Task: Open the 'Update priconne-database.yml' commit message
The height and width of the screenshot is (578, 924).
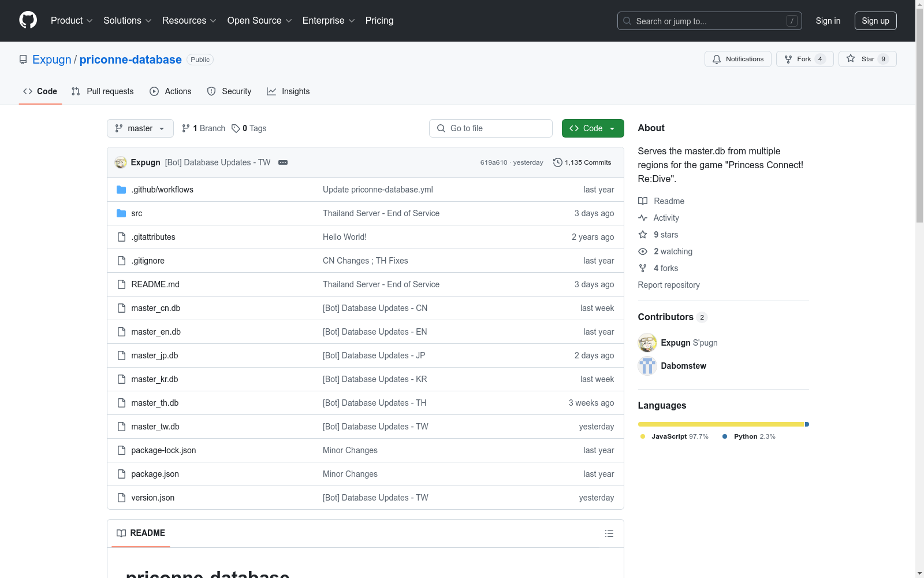Action: [x=378, y=190]
